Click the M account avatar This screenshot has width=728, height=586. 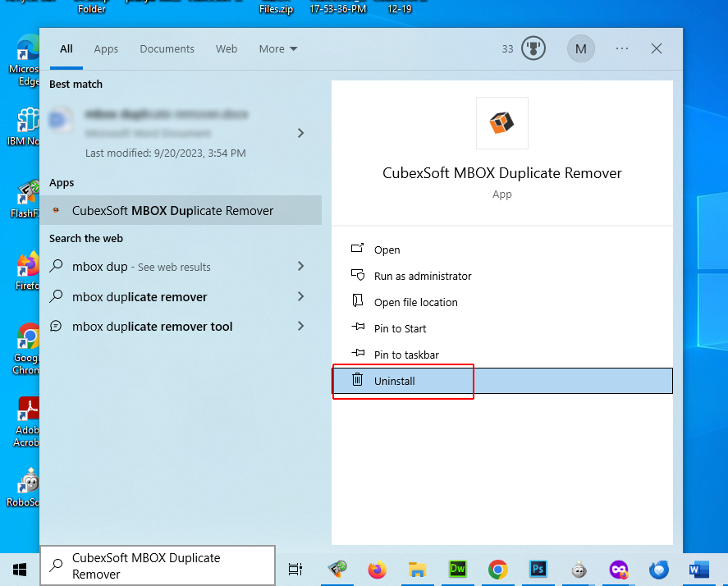pyautogui.click(x=581, y=48)
